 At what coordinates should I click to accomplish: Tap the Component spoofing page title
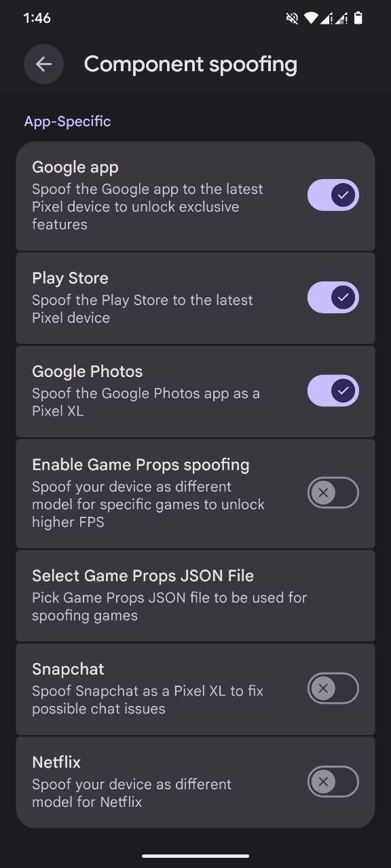(x=191, y=64)
